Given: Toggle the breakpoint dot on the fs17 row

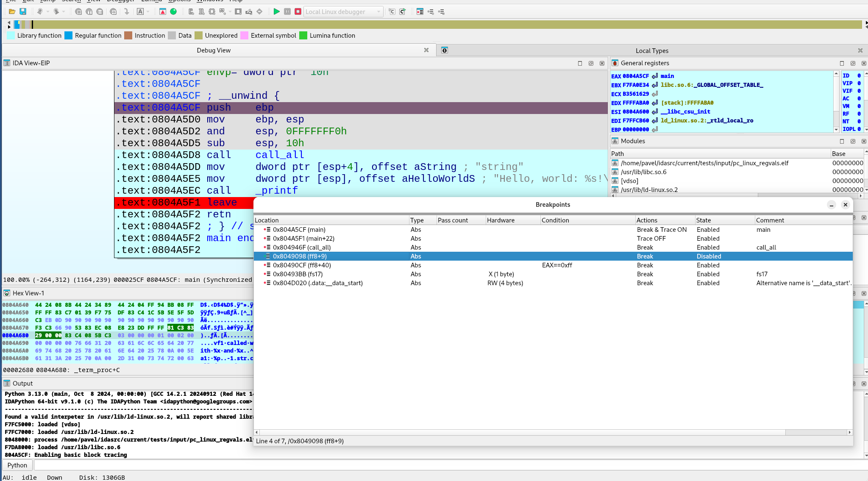Looking at the screenshot, I should [264, 274].
